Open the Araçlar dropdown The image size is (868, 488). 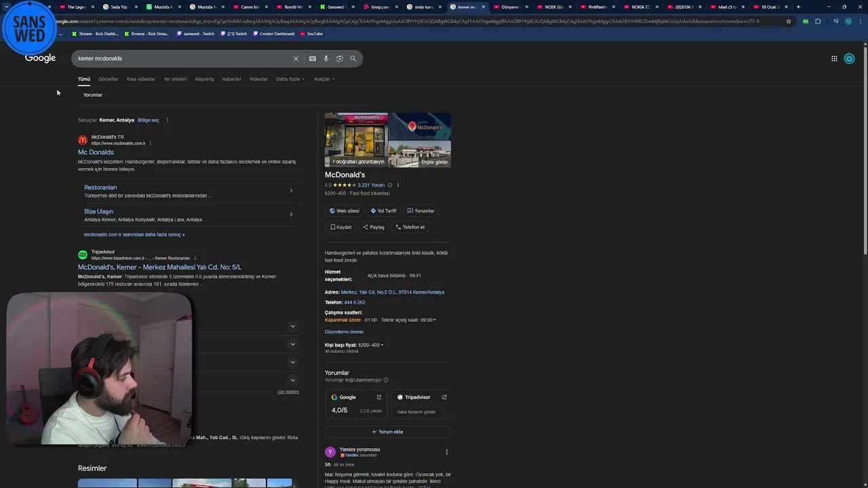point(324,79)
